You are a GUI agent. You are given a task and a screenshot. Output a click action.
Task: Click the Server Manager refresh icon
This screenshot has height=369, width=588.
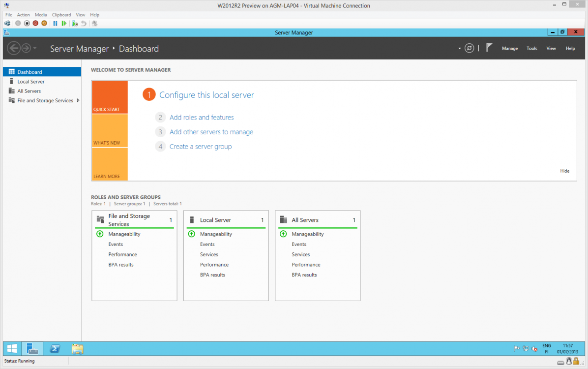(x=470, y=48)
